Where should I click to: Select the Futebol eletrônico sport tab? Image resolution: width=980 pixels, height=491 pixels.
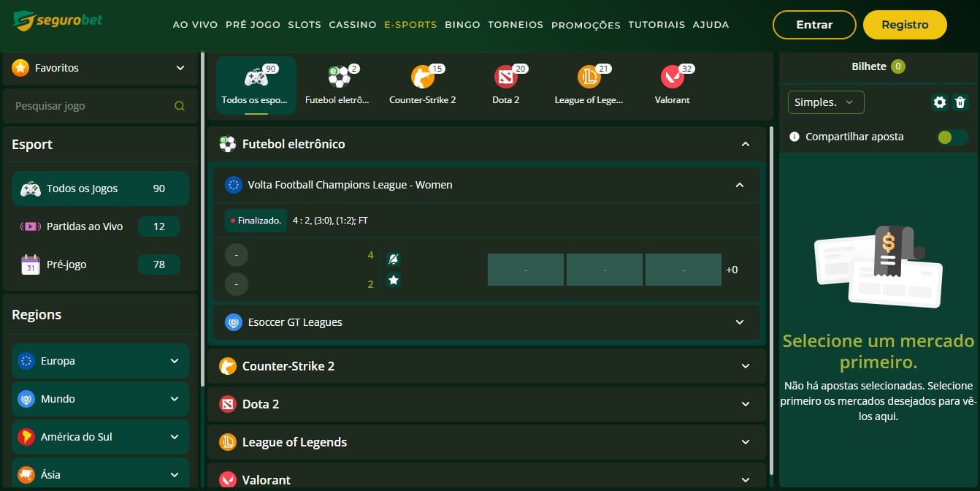337,85
